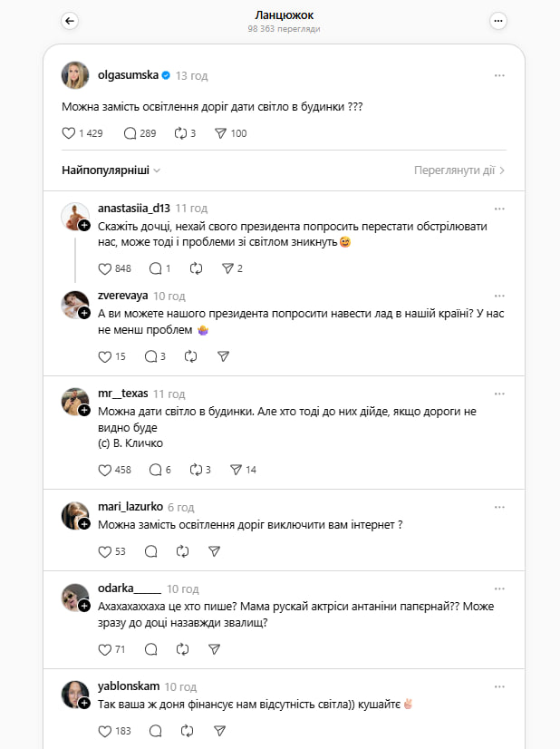Open more options for zverevaya comment
Viewport: 560px width, 749px height.
[499, 296]
